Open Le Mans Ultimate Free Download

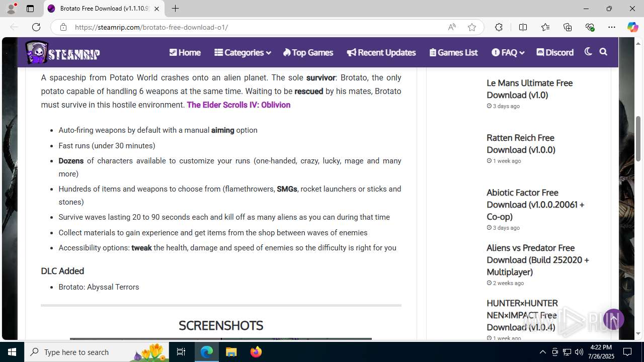click(529, 89)
